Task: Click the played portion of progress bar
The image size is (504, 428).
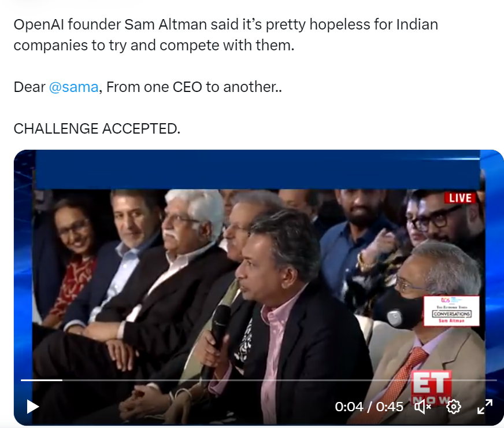Action: click(42, 380)
